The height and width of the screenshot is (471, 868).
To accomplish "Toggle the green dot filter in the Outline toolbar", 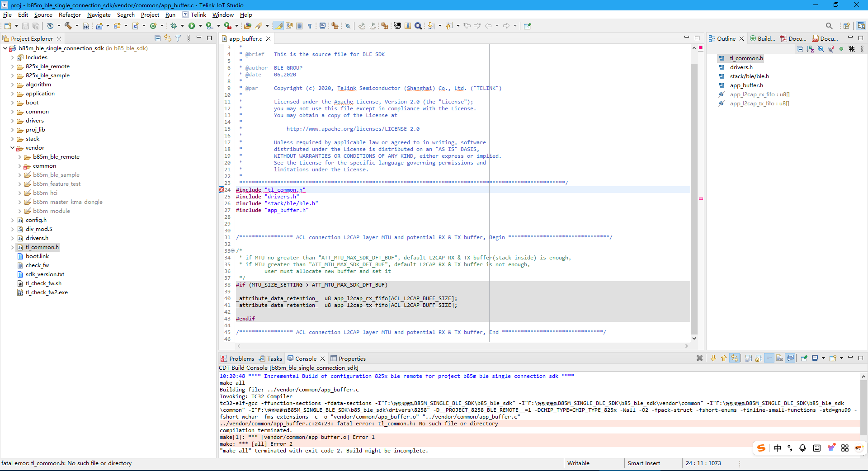I will point(841,49).
